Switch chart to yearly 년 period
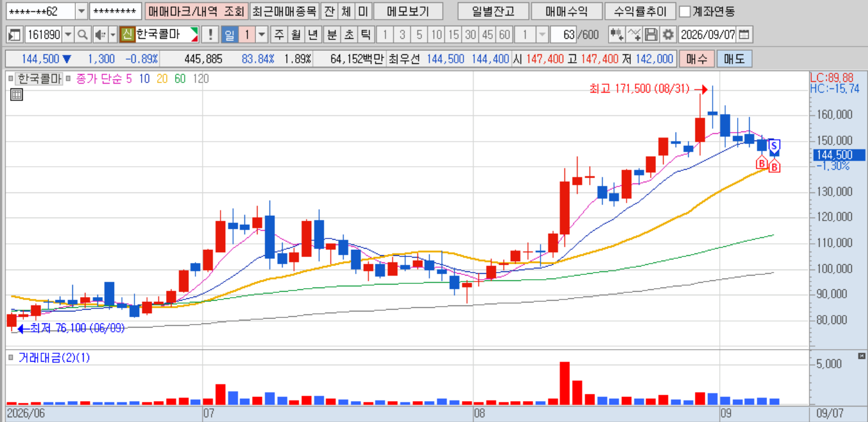868x422 pixels. click(312, 35)
